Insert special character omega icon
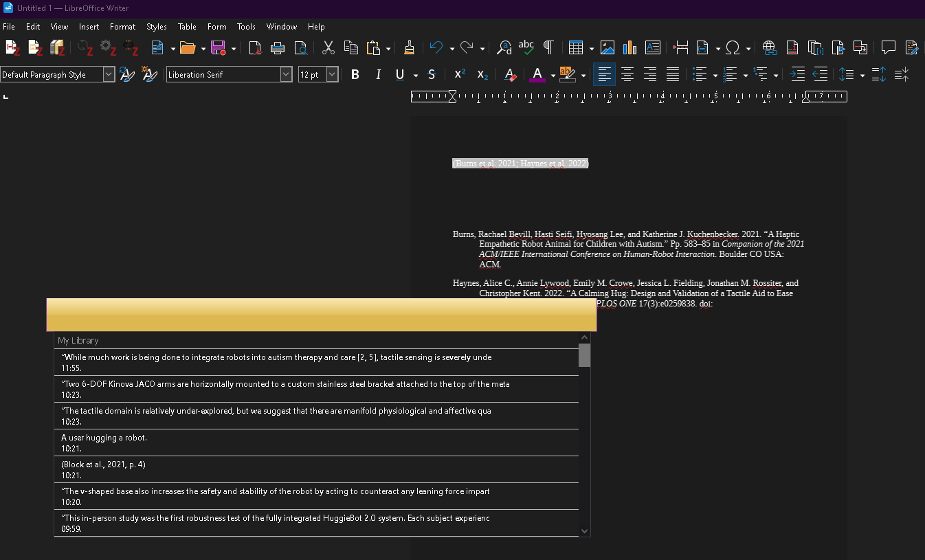Viewport: 925px width, 560px height. (x=733, y=47)
